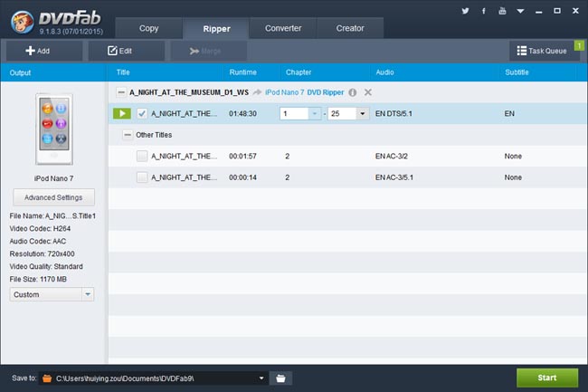This screenshot has height=392, width=588.
Task: Click the Save to path field
Action: click(154, 378)
